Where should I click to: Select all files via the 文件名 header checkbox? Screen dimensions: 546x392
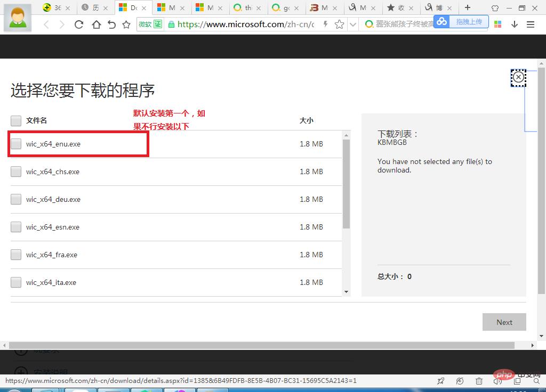16,120
